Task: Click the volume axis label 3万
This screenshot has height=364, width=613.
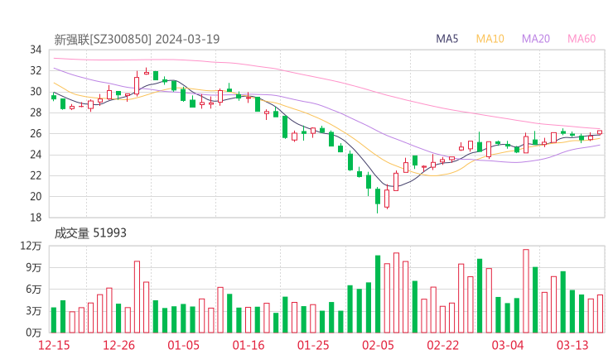Action: click(x=34, y=311)
